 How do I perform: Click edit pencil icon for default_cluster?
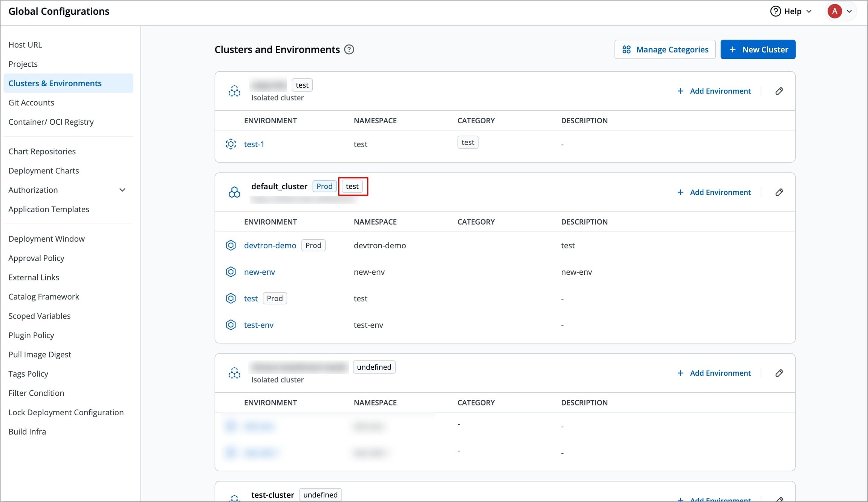[779, 192]
